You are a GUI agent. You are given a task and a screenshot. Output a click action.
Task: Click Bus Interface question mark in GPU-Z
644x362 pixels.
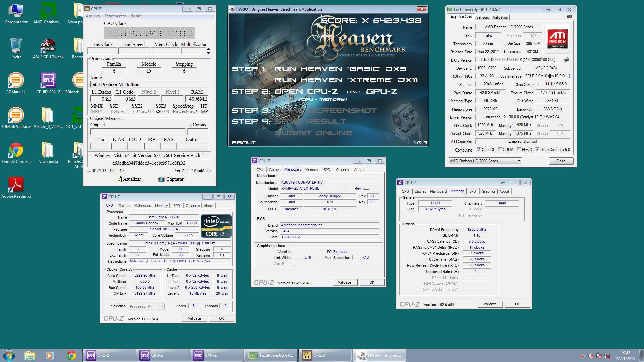click(x=569, y=76)
